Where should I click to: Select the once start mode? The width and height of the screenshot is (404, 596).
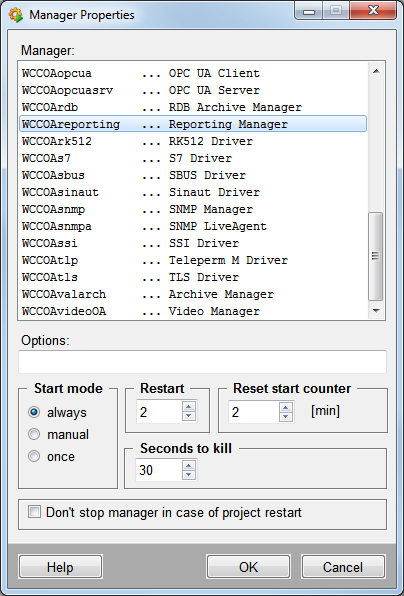tap(34, 457)
